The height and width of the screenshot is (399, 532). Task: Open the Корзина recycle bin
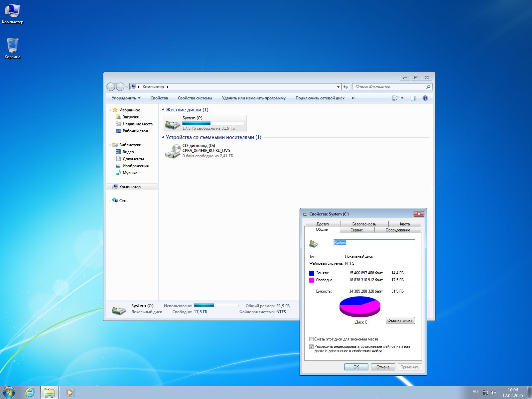tap(13, 47)
